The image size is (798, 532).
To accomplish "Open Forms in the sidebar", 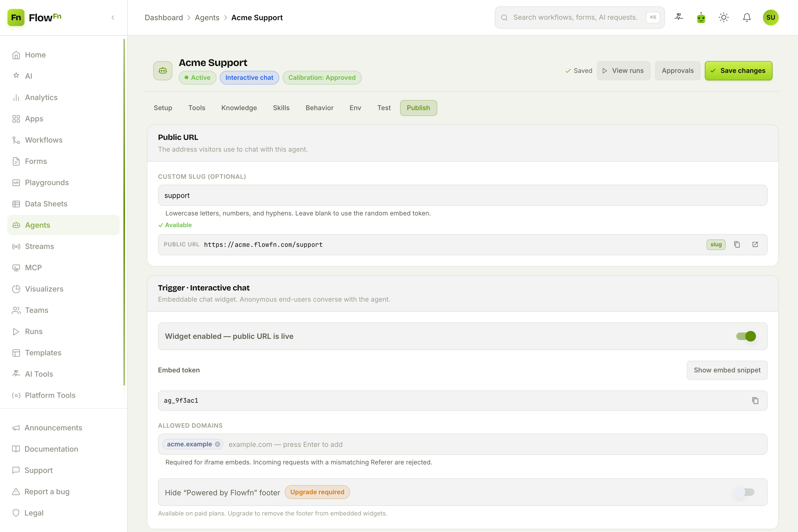I will pos(64,161).
